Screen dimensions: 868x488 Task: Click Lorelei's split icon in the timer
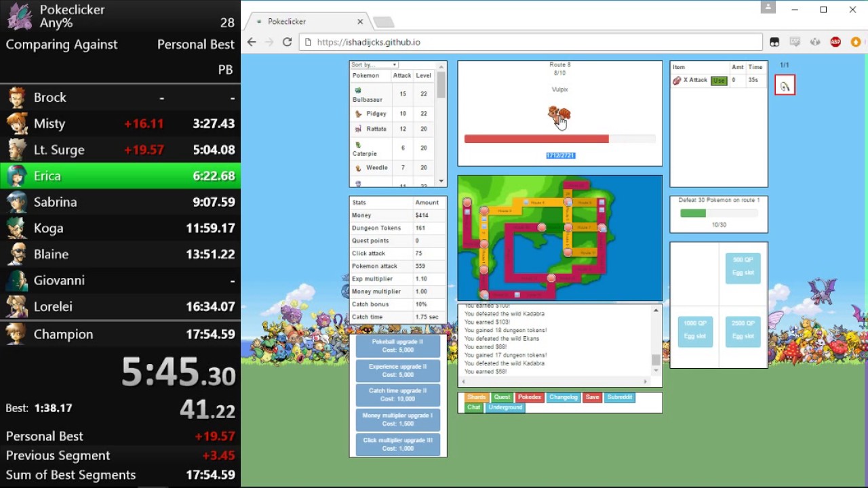point(17,306)
